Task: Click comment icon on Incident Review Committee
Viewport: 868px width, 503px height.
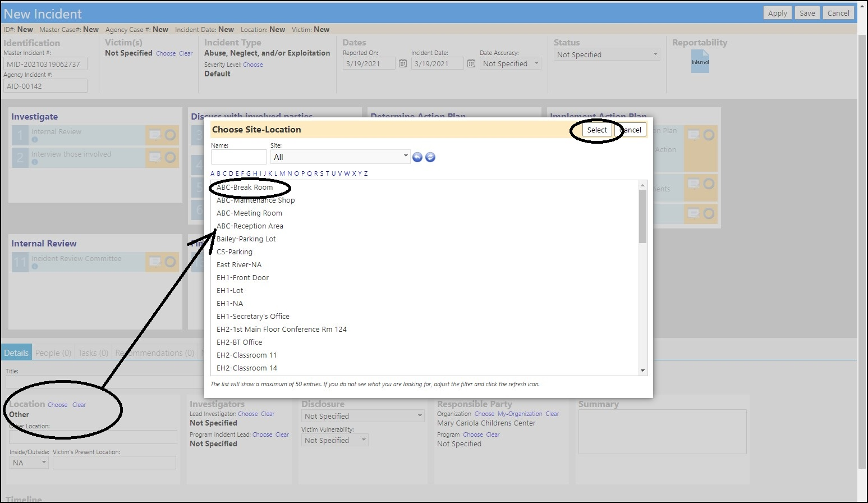Action: coord(155,262)
